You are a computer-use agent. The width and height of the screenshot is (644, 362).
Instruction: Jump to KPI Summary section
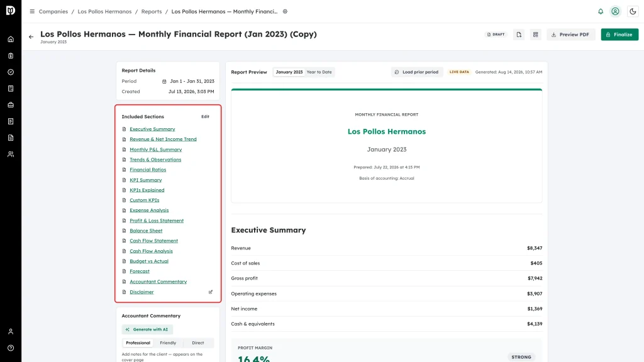click(146, 180)
